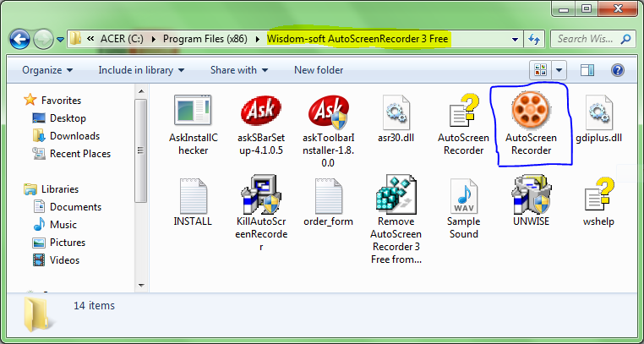Select the askSBarSetup-4.1.0.5 file icon
644x344 pixels.
pyautogui.click(x=261, y=110)
